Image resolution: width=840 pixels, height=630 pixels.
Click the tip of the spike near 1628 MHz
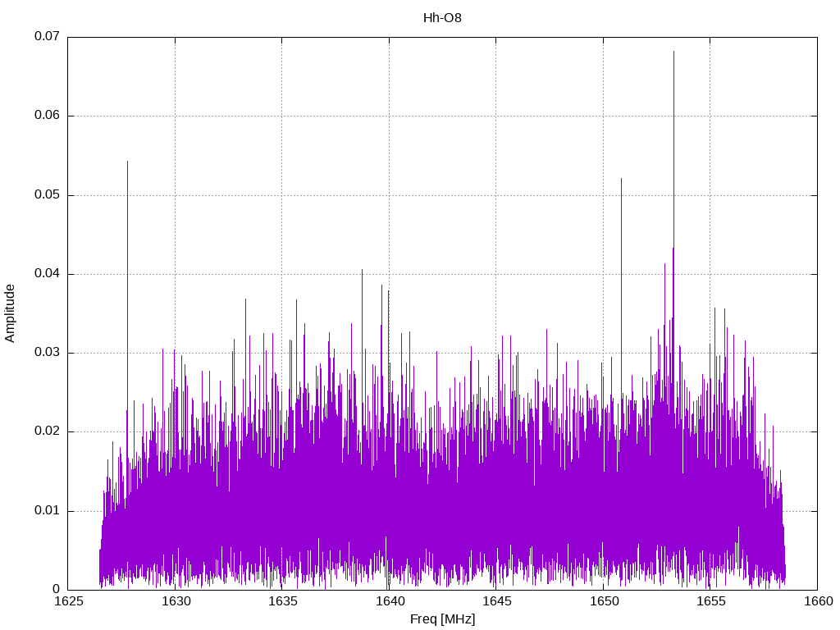pos(127,162)
